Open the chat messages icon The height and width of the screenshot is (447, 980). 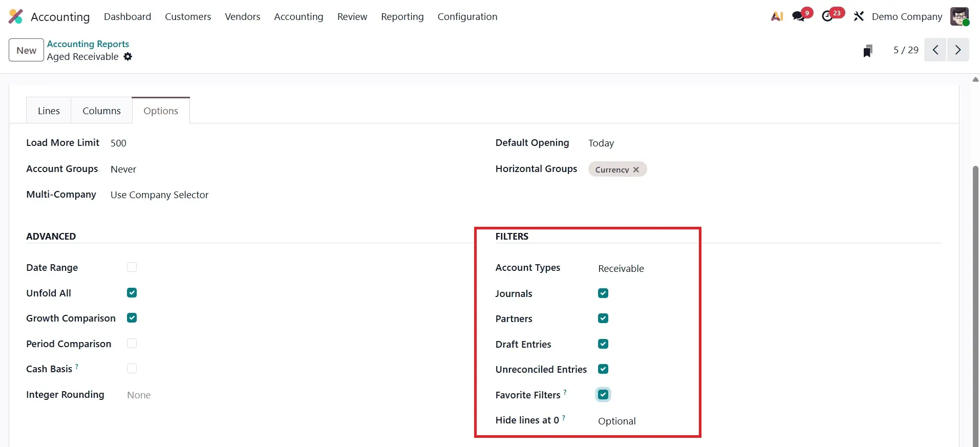[798, 16]
